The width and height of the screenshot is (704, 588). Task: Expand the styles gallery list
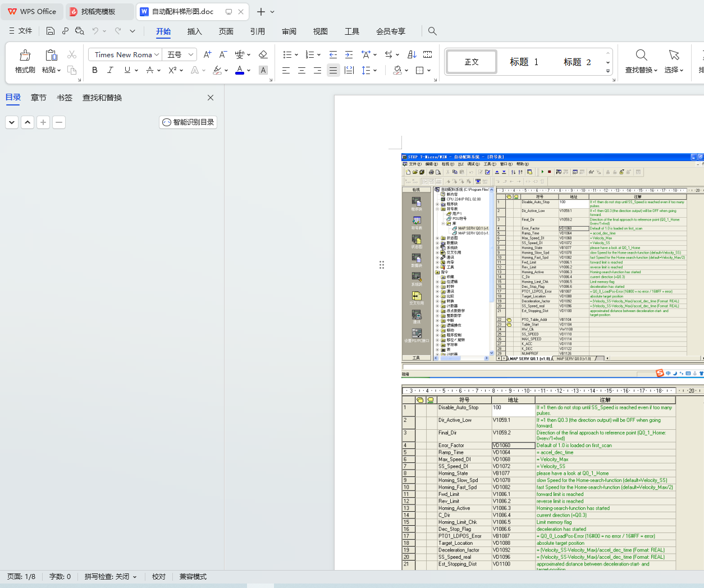click(608, 71)
